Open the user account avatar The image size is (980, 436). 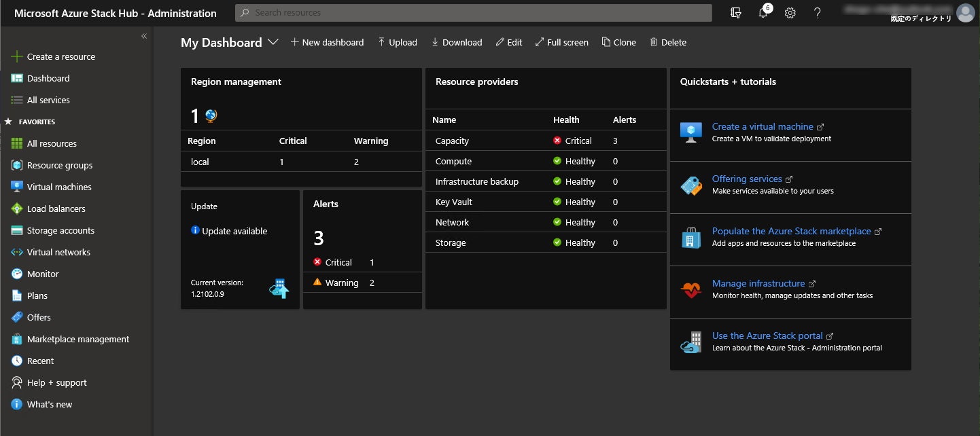965,13
